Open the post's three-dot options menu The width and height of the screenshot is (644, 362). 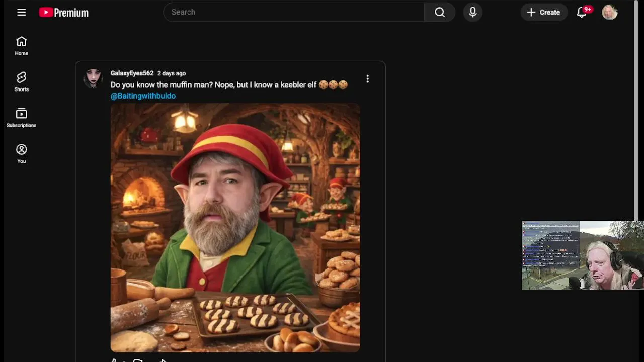point(368,79)
